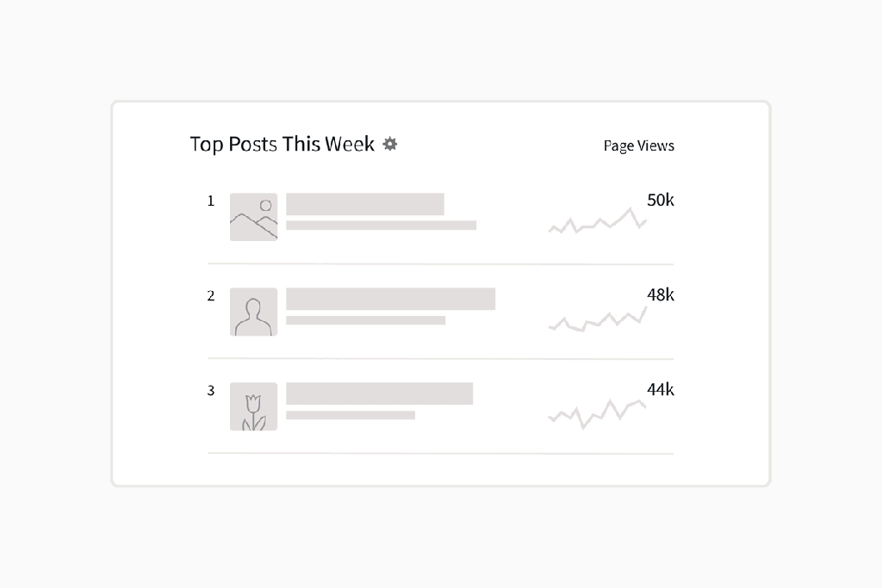Click the Page Views column header

coord(638,145)
